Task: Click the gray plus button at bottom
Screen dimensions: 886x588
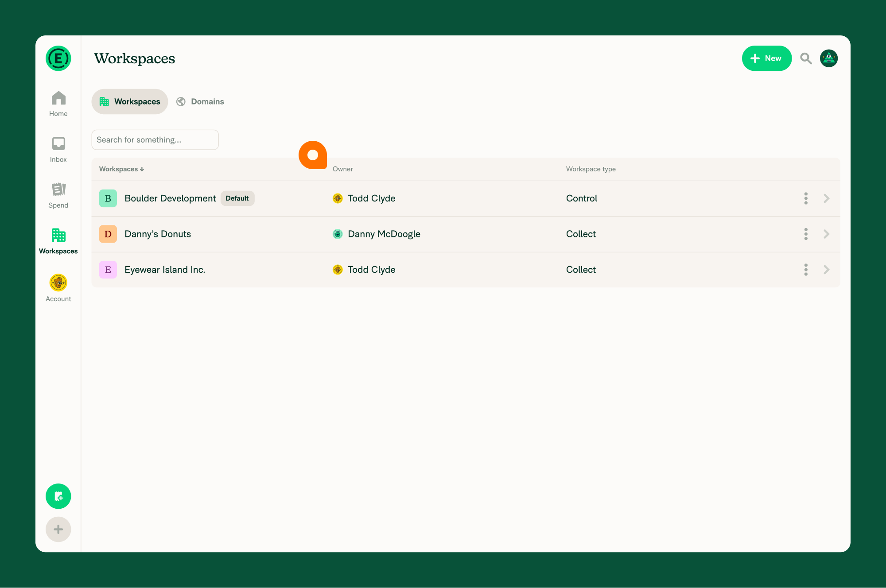Action: tap(58, 530)
